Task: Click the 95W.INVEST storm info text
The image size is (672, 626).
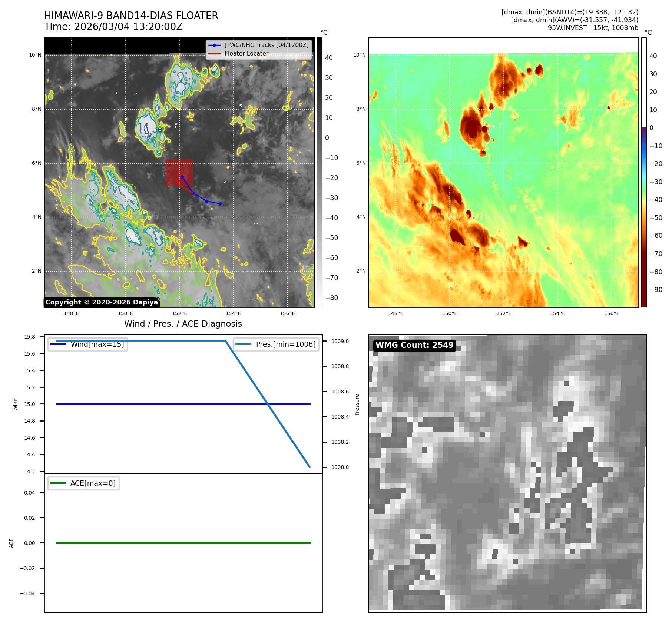Action: pos(593,28)
